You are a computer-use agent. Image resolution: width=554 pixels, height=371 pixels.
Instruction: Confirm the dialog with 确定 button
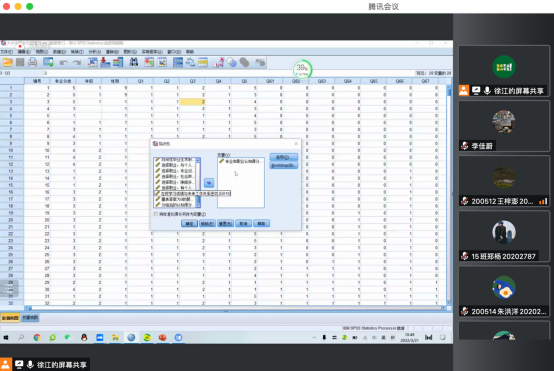coord(189,224)
